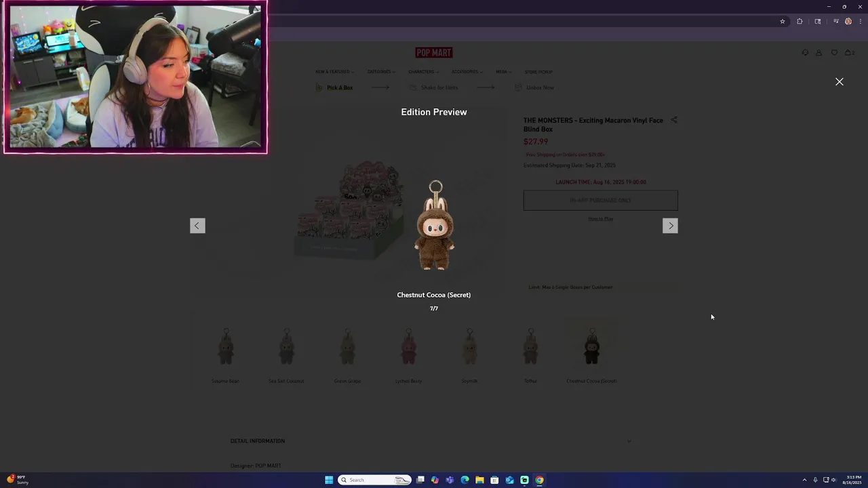
Task: Show hidden system tray icons
Action: pos(804,480)
